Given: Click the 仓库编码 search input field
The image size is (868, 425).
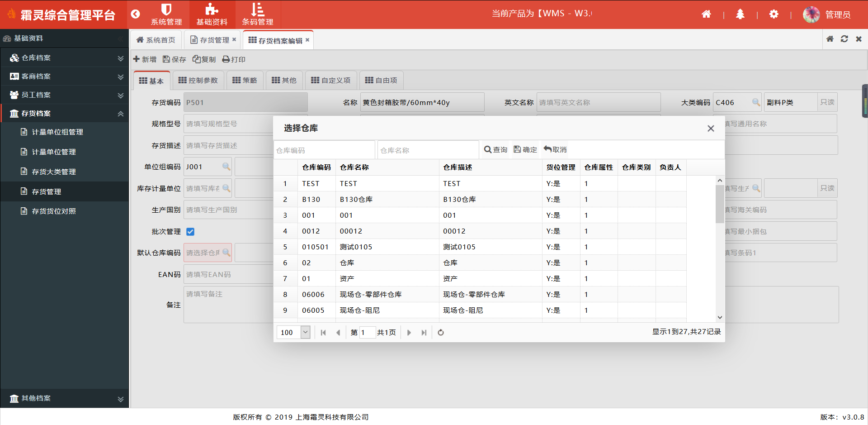Looking at the screenshot, I should pos(324,150).
